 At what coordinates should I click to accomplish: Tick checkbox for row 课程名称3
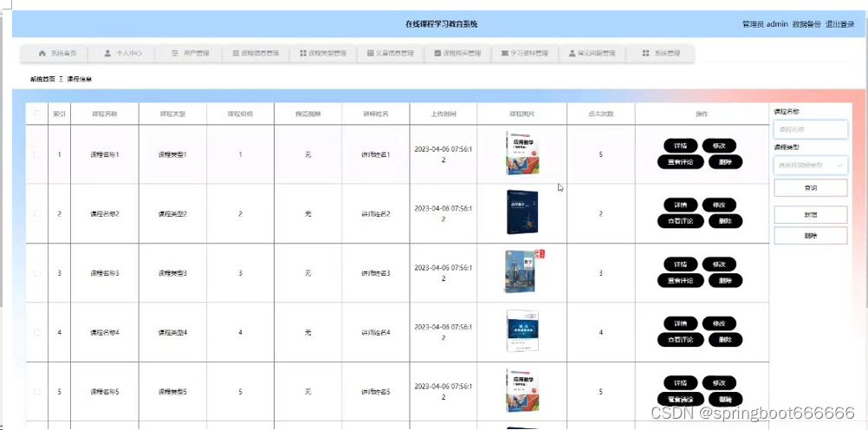coord(37,273)
